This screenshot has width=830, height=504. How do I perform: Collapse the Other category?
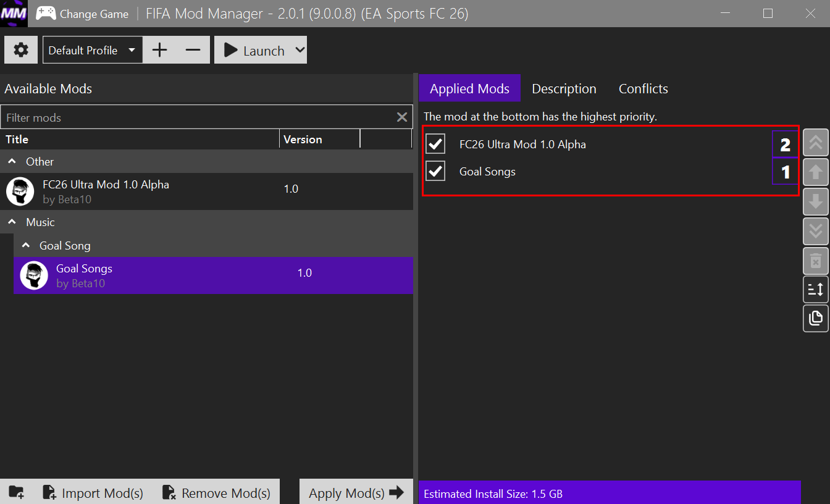click(x=12, y=161)
